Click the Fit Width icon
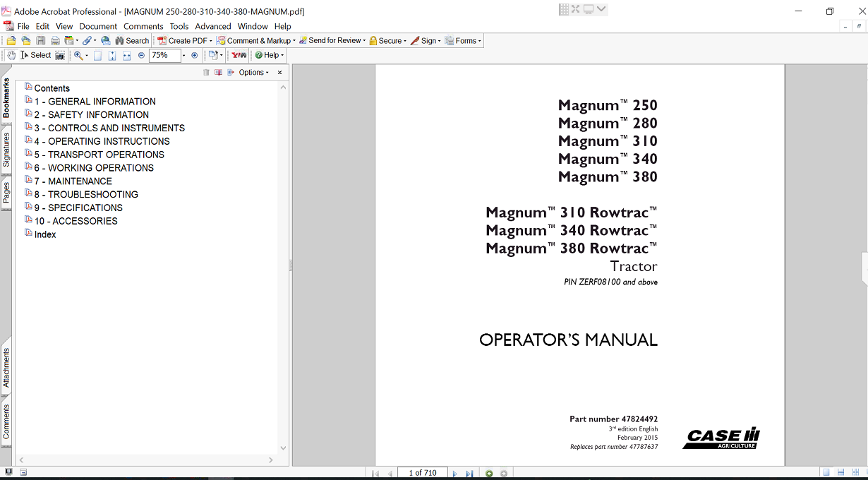 coord(127,55)
